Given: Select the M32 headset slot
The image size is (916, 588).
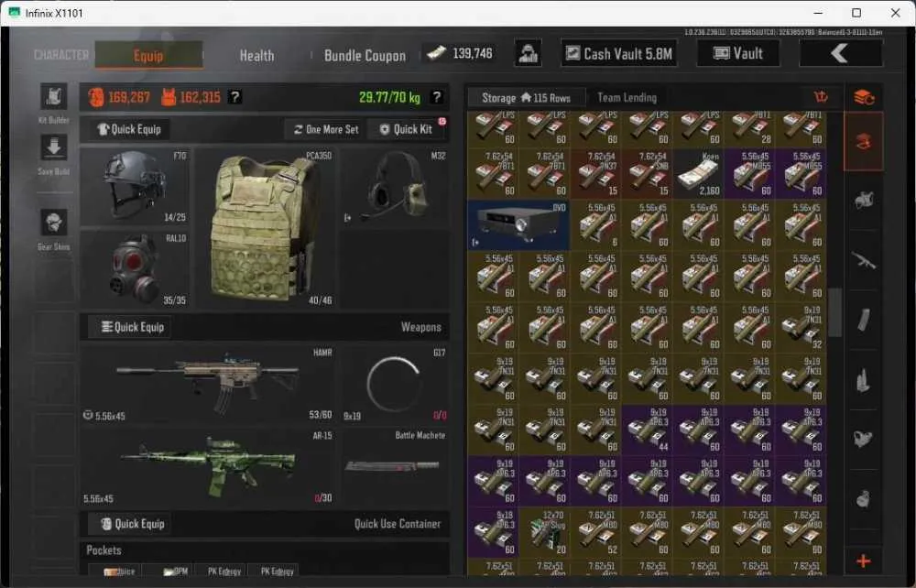Looking at the screenshot, I should pyautogui.click(x=394, y=187).
